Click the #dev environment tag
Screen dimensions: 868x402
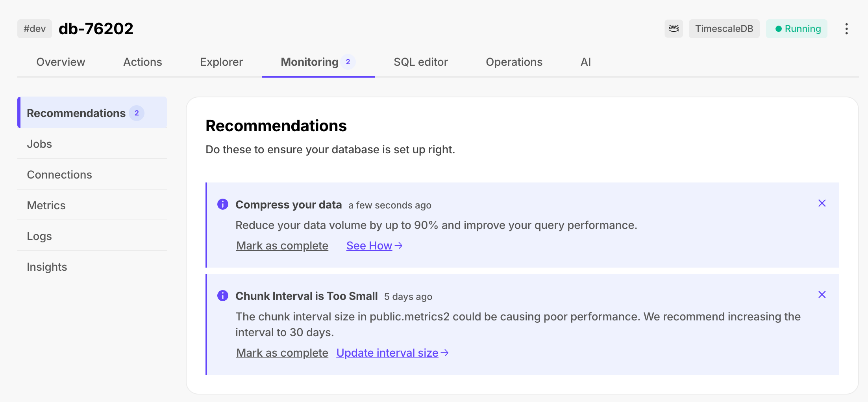pos(35,29)
